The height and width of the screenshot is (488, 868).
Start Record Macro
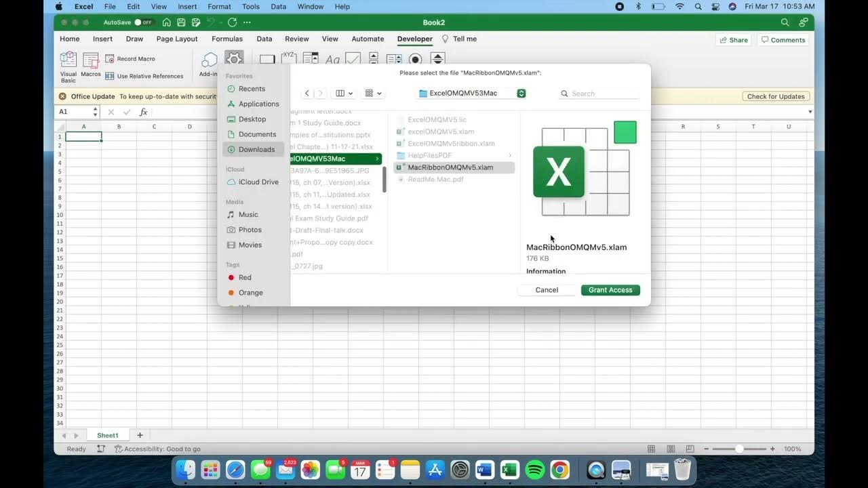click(x=130, y=59)
